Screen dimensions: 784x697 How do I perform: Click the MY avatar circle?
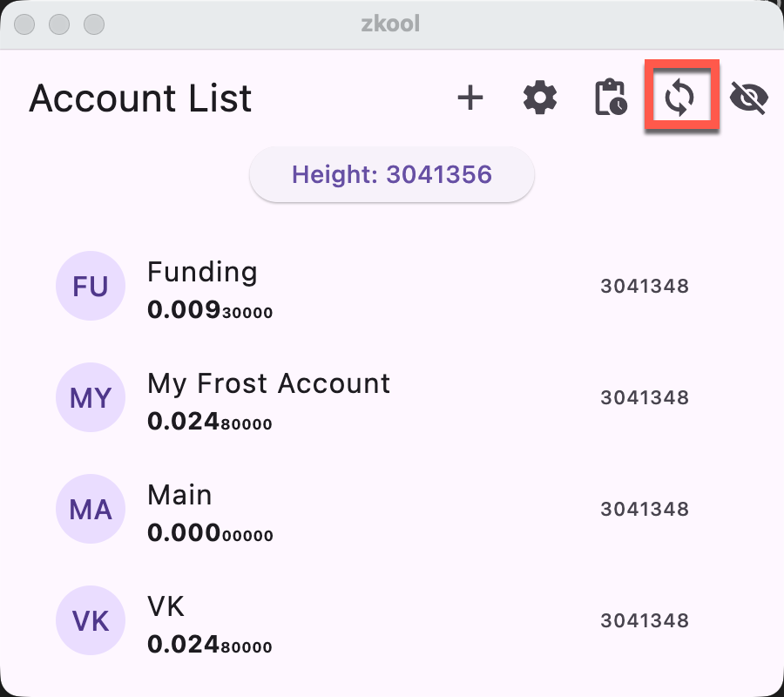[91, 398]
